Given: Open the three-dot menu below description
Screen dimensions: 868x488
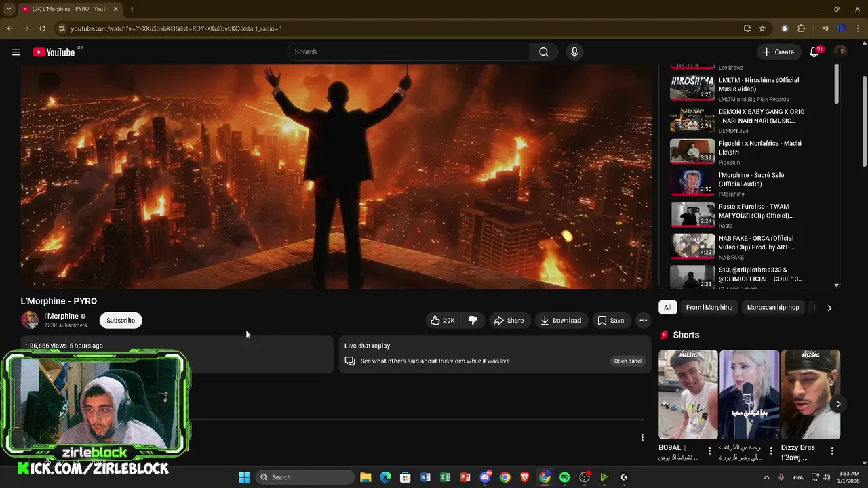Looking at the screenshot, I should [x=642, y=437].
